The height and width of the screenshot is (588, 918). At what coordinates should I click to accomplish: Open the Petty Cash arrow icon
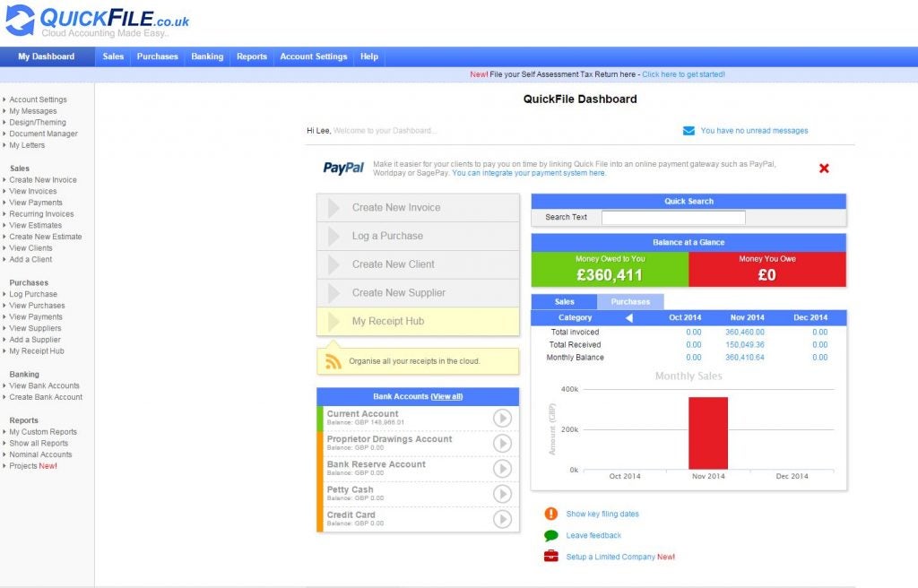503,493
